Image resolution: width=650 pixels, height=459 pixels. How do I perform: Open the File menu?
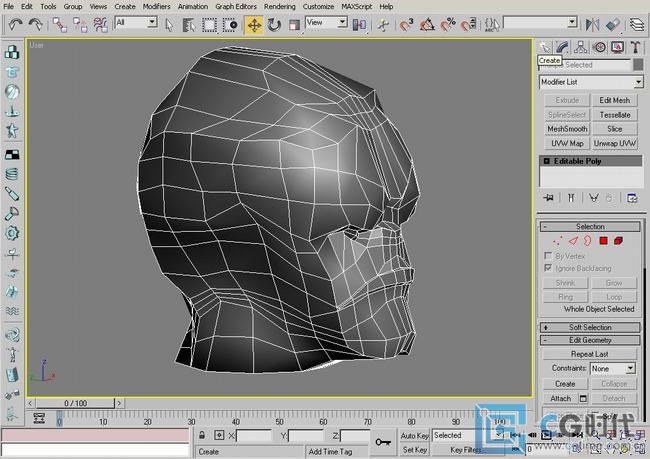[8, 7]
